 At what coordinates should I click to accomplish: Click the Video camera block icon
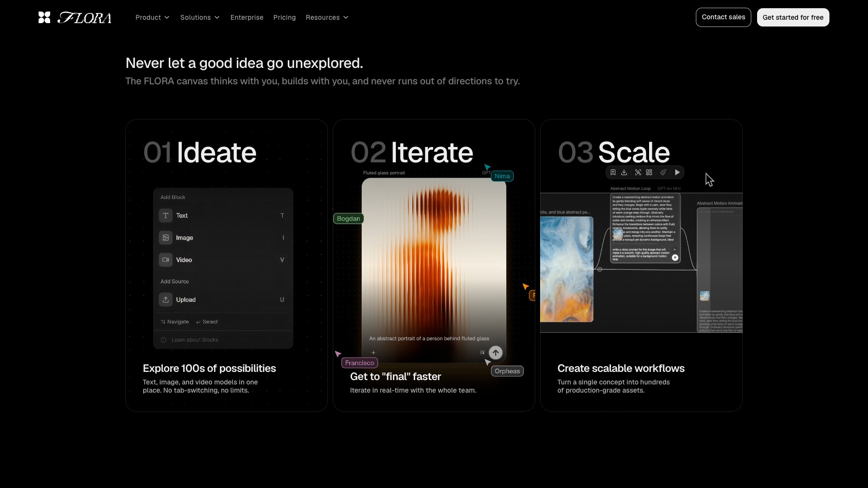[x=165, y=260]
